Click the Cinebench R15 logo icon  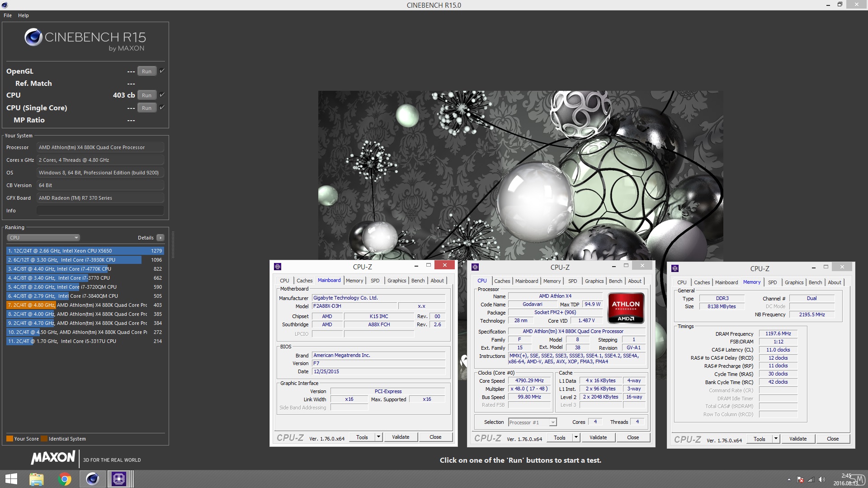[33, 37]
